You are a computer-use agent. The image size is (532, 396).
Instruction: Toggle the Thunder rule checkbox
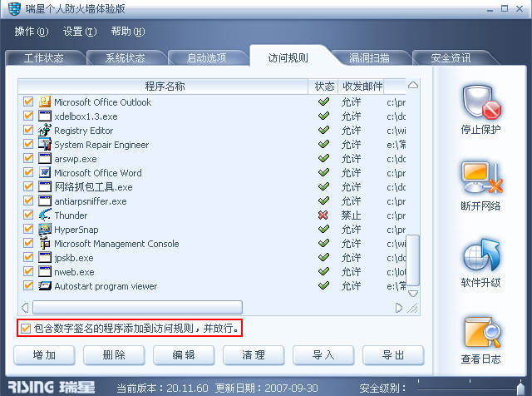pos(28,215)
